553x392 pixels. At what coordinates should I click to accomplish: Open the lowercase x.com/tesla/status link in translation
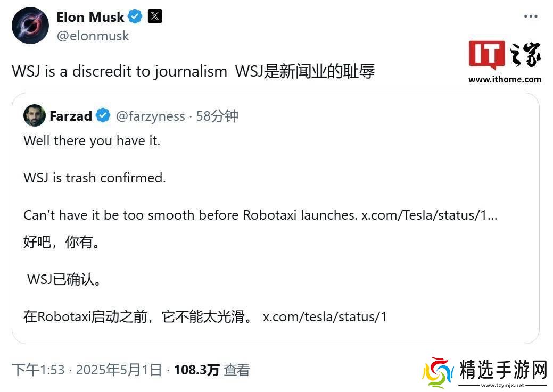point(325,317)
